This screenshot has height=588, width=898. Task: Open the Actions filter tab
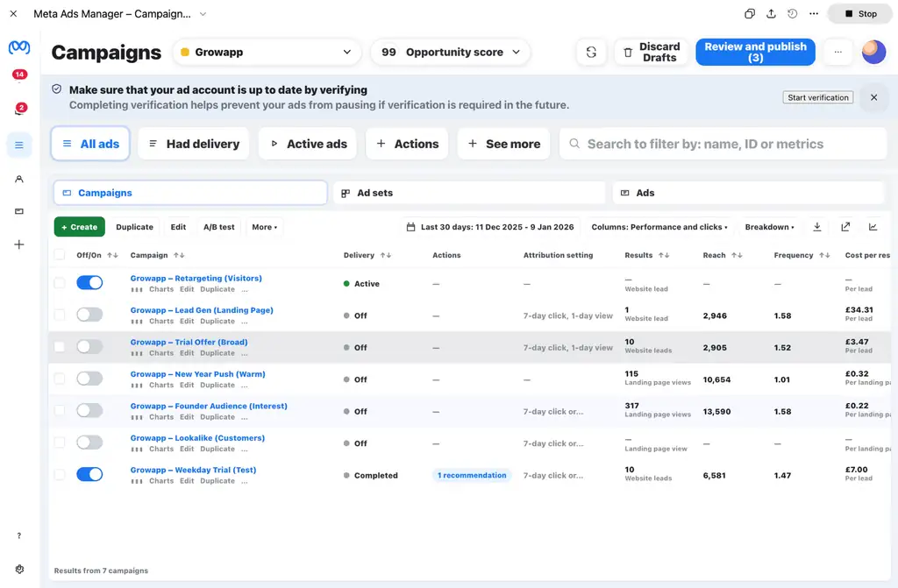pos(407,144)
